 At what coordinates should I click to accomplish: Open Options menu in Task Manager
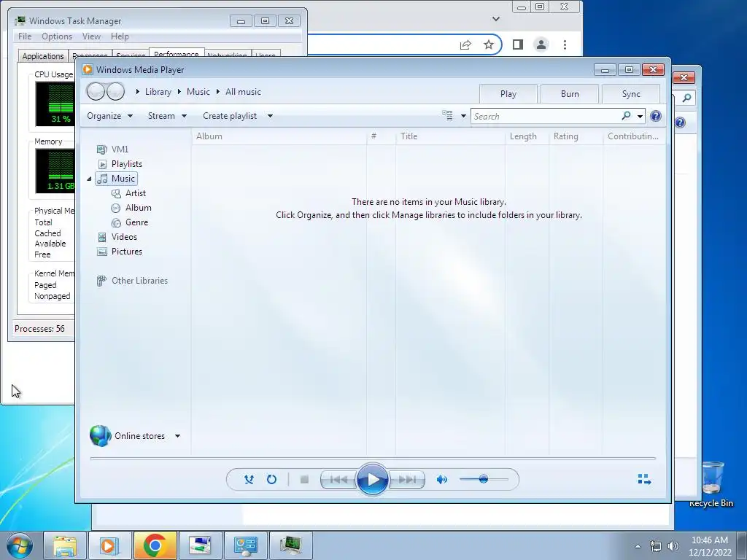[x=57, y=36]
